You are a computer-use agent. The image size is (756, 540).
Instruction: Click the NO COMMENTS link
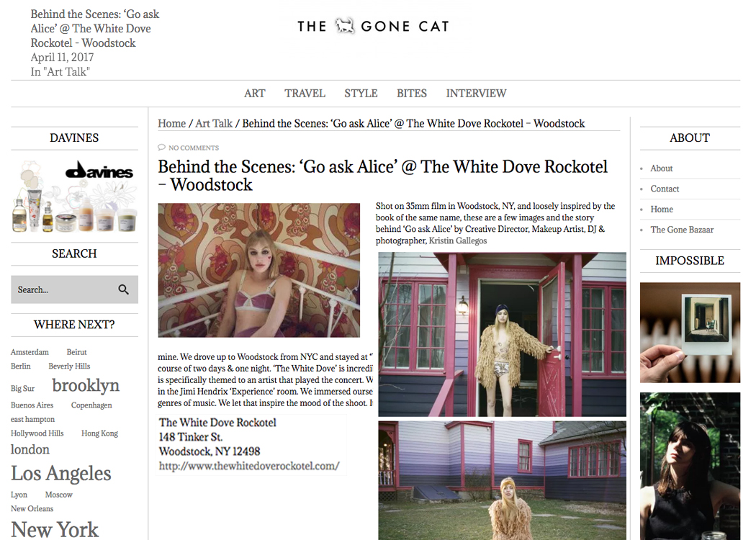pos(194,148)
